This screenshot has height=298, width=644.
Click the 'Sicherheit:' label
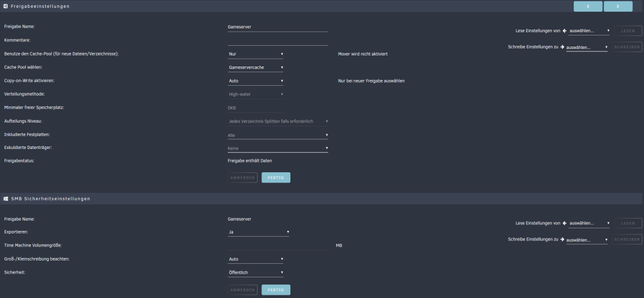tap(15, 272)
